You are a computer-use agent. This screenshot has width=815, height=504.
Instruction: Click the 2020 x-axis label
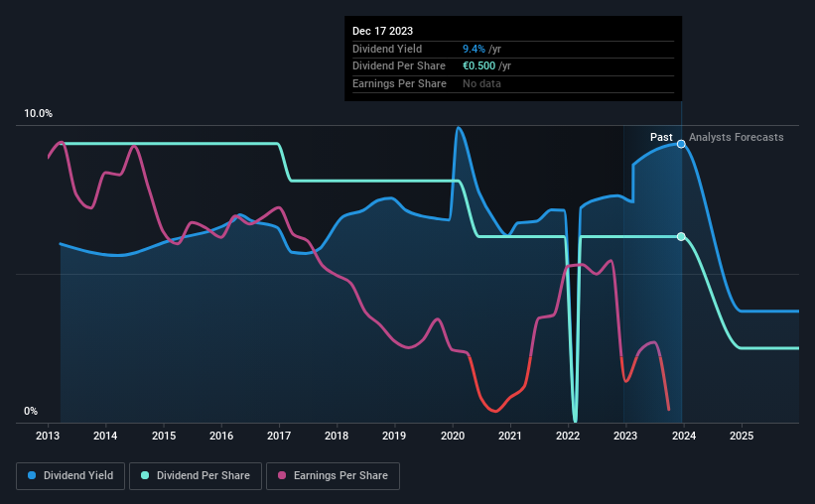click(x=453, y=436)
